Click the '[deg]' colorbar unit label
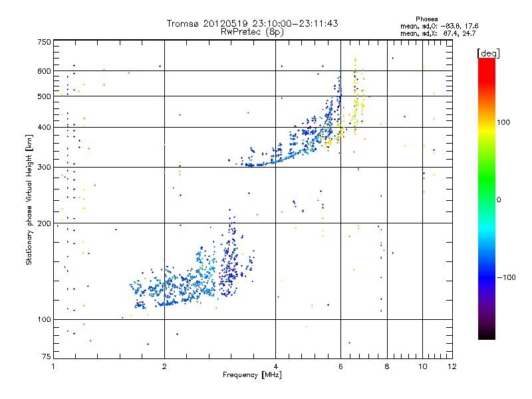This screenshot has height=399, width=532. pos(488,54)
